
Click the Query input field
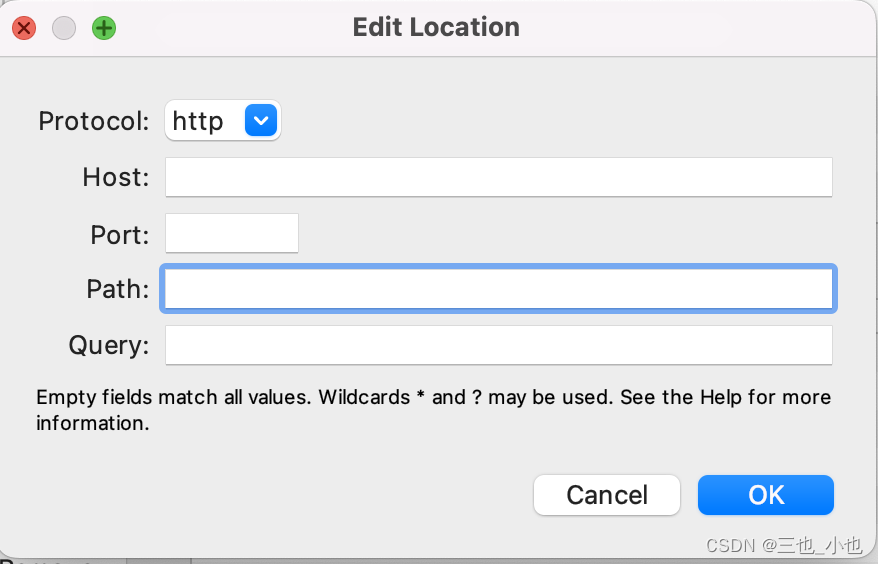[x=498, y=345]
